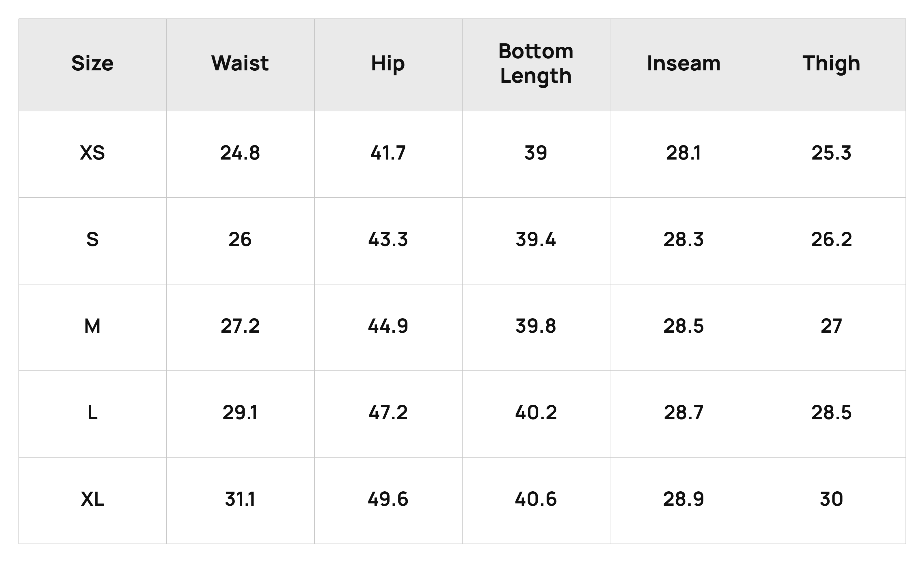924x562 pixels.
Task: Select the 40.2 bottom length for L
Action: [536, 414]
